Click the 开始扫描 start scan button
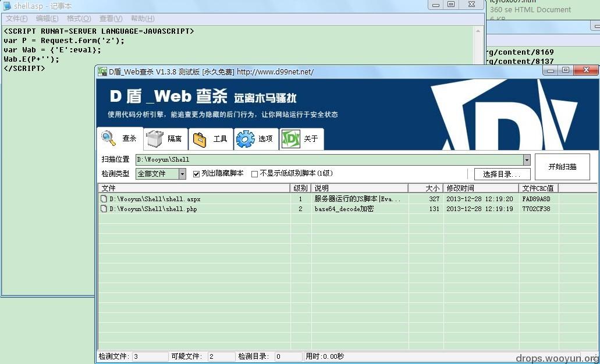The image size is (600, 364). (562, 167)
